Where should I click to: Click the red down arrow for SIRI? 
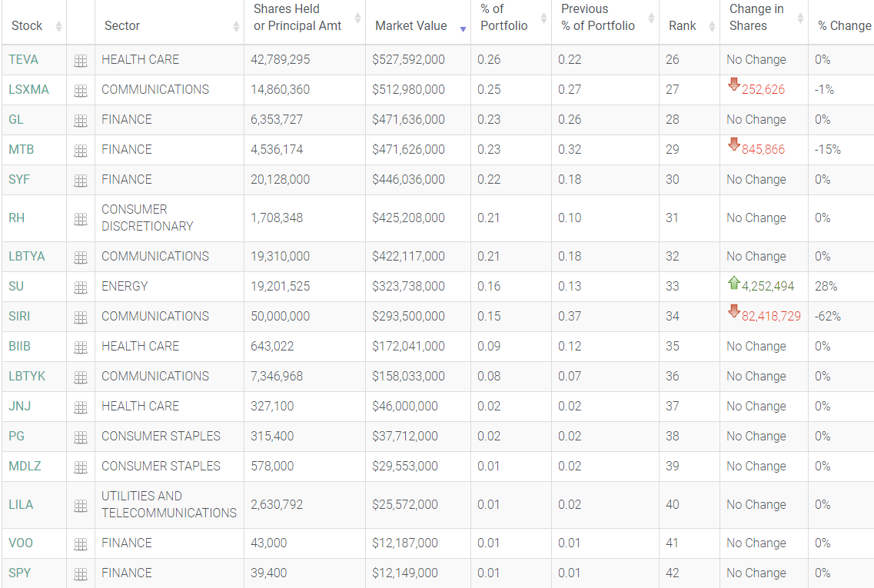point(734,311)
